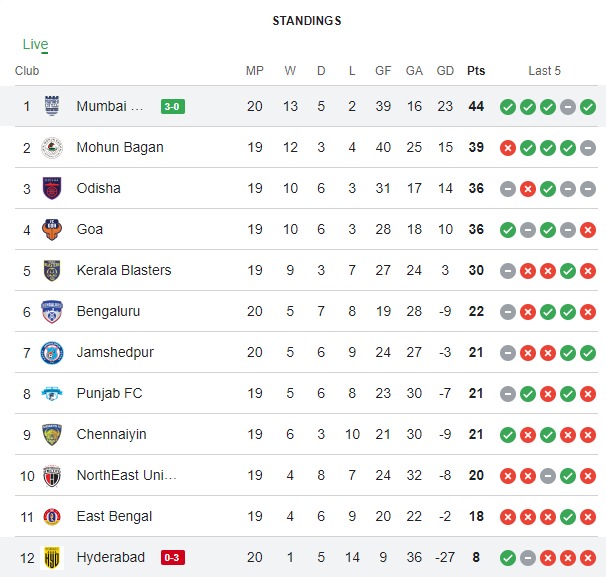606x586 pixels.
Task: Click the Last 5 column header
Action: pos(545,71)
